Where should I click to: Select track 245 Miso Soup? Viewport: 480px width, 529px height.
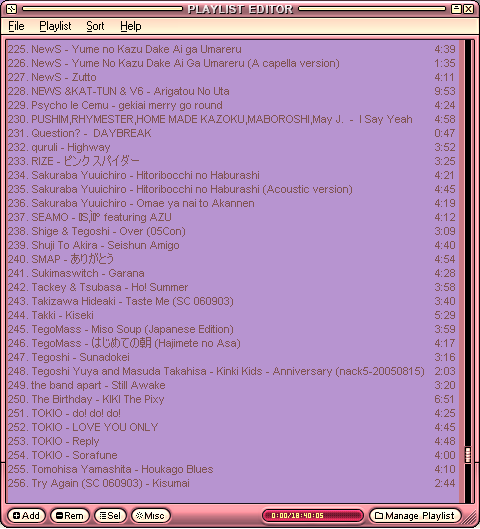point(232,329)
